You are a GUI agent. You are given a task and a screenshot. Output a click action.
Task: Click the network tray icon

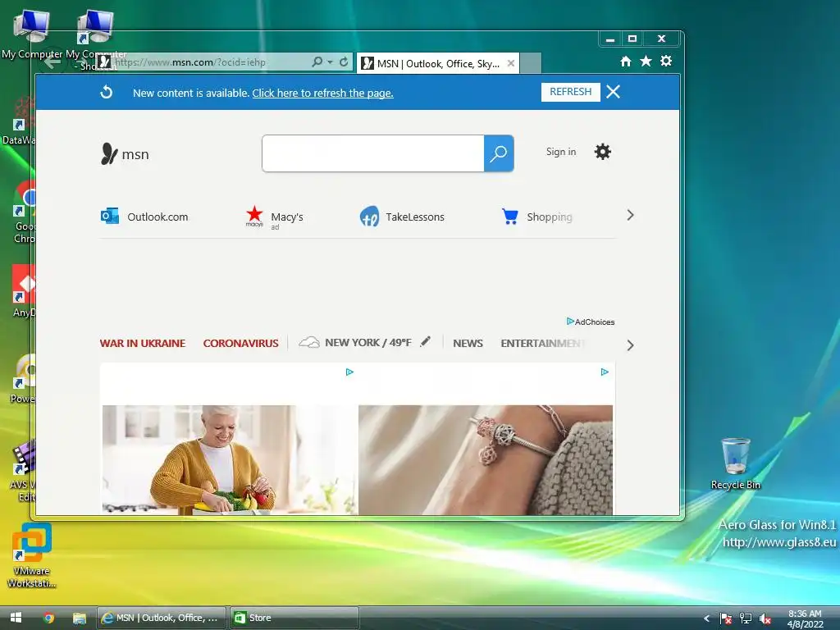click(745, 619)
